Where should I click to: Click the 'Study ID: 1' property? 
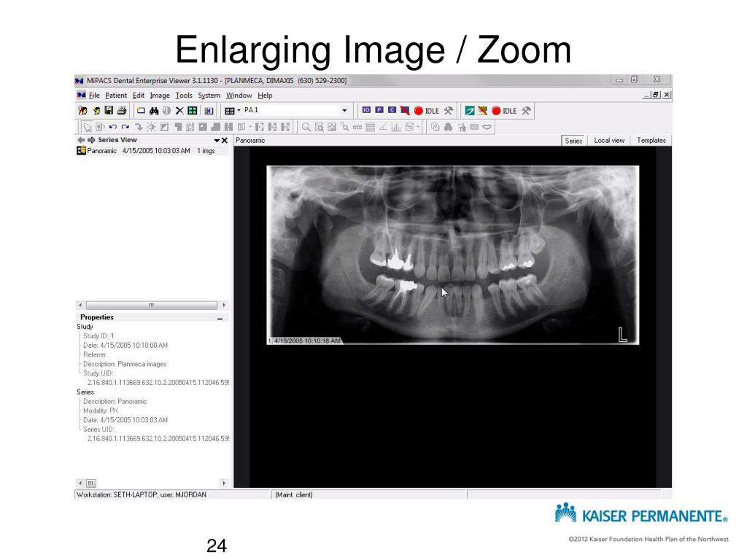[98, 336]
